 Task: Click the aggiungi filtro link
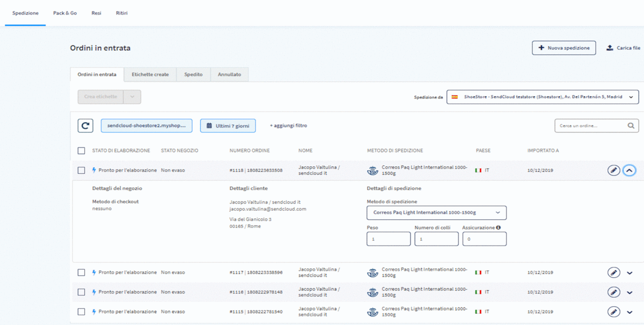[x=288, y=125]
